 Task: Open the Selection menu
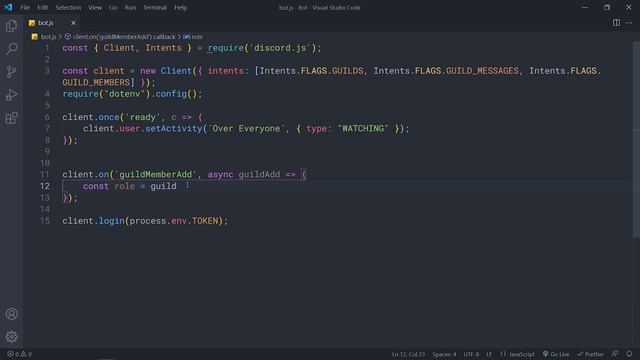coord(68,7)
